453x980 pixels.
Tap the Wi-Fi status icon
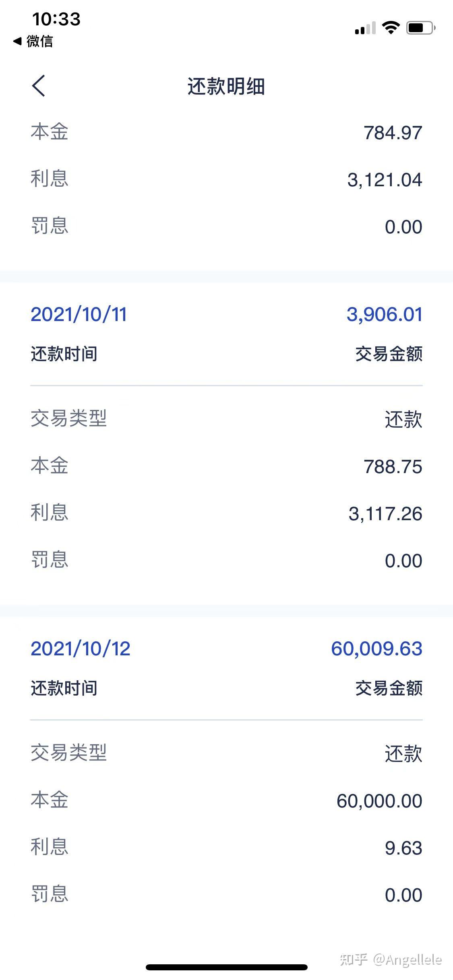coord(390,28)
